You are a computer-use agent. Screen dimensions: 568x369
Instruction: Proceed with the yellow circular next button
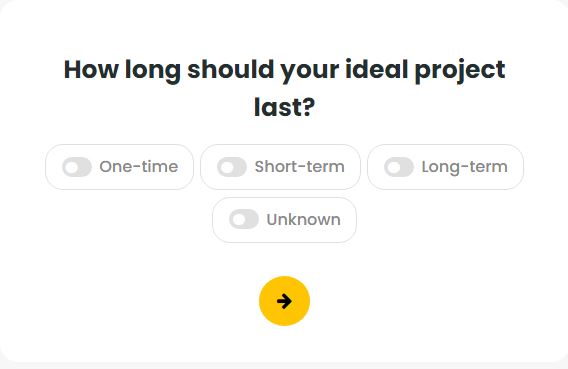(x=284, y=301)
